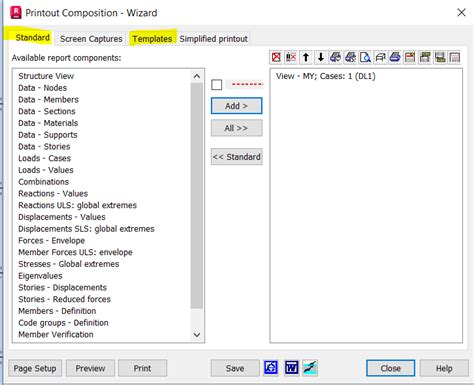This screenshot has width=474, height=385.
Task: Click the Robot app icon in title bar
Action: tap(16, 13)
